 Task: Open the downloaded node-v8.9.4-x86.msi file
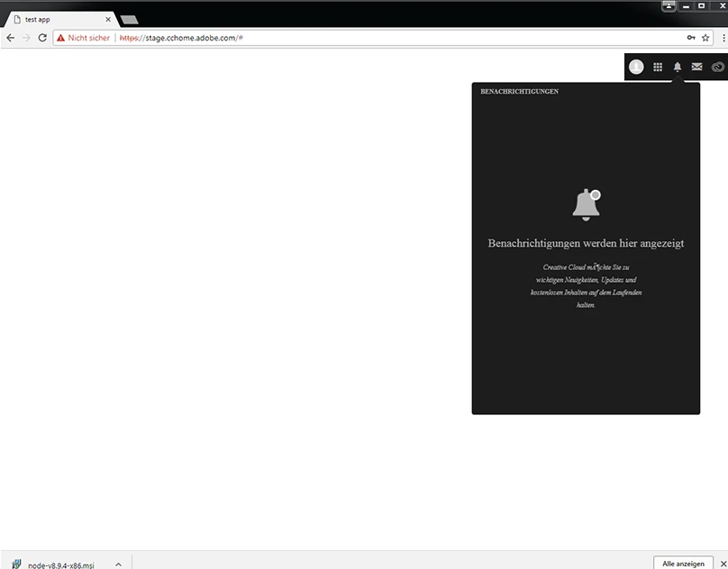pos(59,564)
